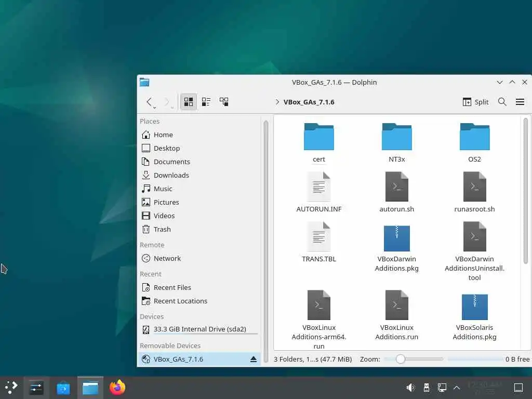
Task: Open network connections tray icon
Action: tap(442, 388)
